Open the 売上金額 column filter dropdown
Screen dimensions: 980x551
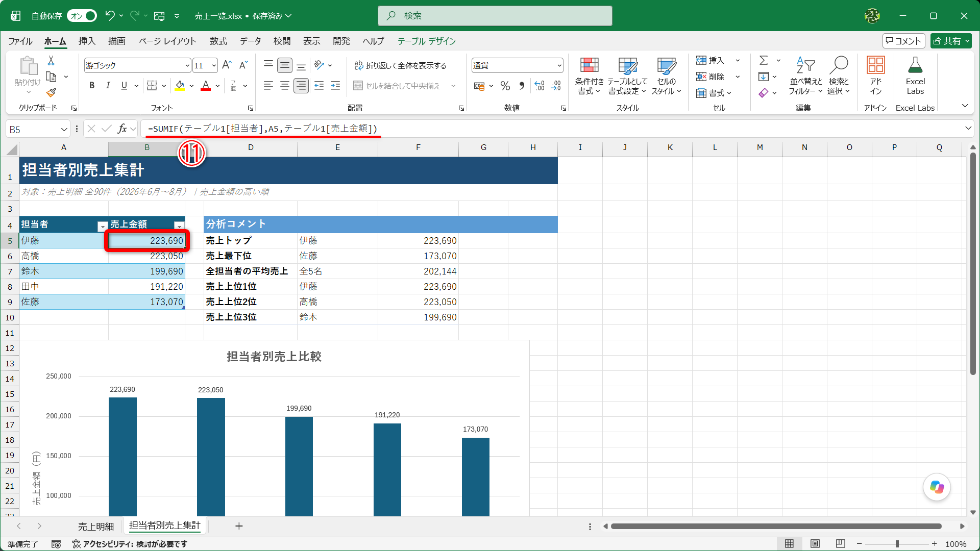point(179,226)
